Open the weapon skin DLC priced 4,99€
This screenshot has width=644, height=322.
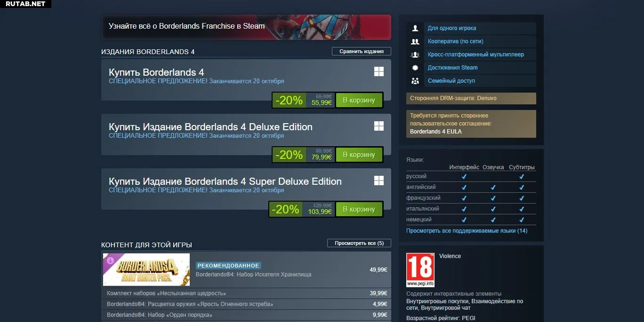[x=246, y=304]
